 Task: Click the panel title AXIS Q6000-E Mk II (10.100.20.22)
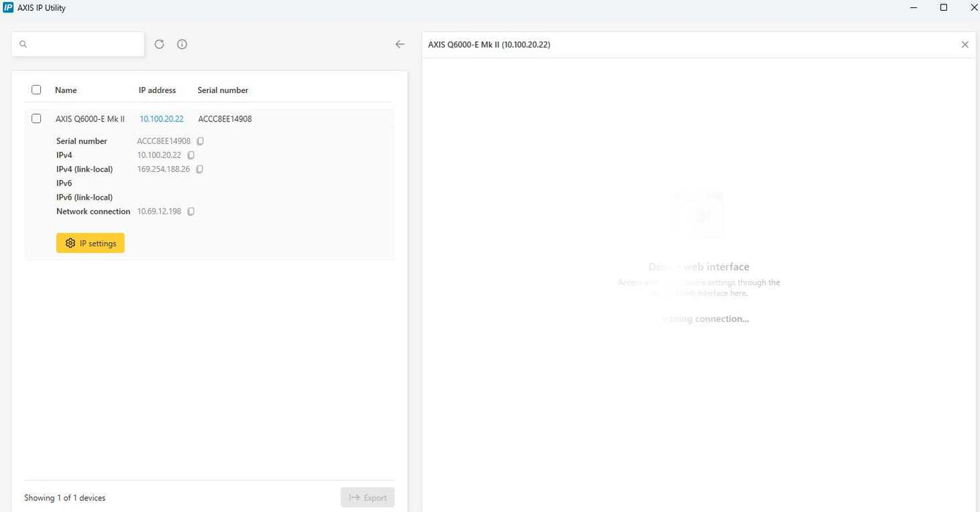click(x=489, y=45)
